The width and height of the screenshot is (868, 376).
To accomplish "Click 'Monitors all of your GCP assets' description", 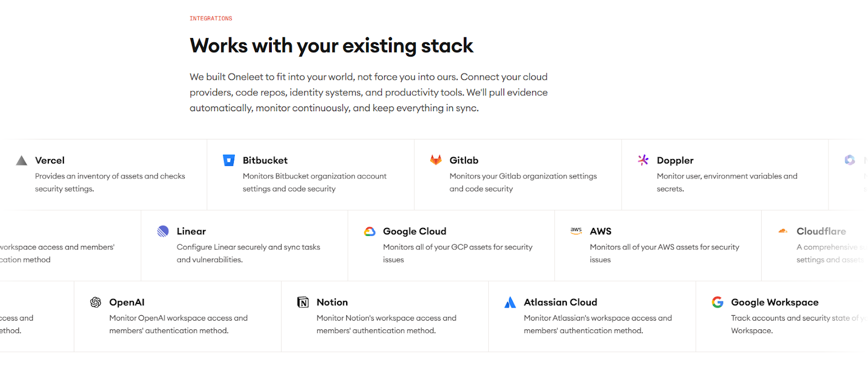I will point(458,253).
